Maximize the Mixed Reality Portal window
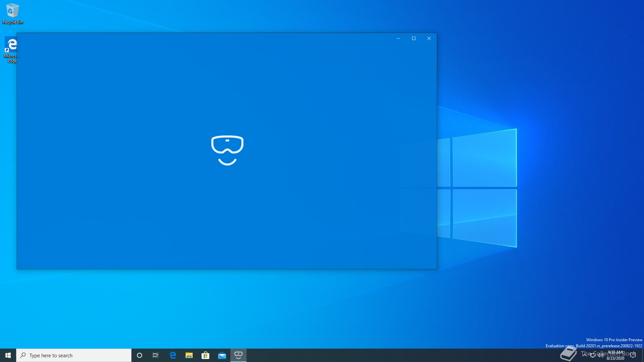 [x=414, y=39]
